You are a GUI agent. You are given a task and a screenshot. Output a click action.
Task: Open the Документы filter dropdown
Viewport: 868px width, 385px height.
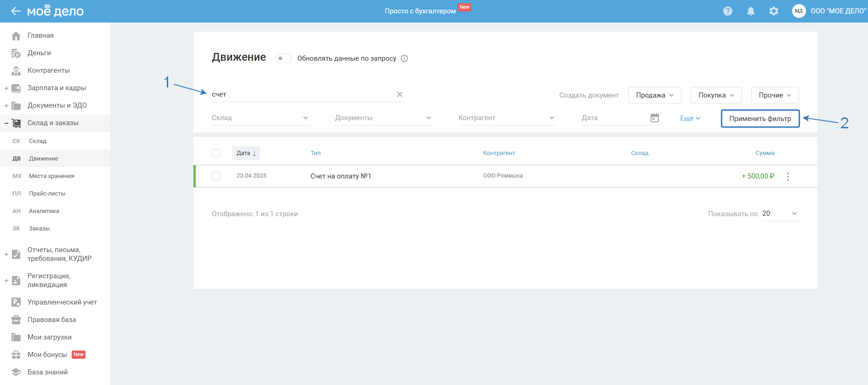click(384, 118)
